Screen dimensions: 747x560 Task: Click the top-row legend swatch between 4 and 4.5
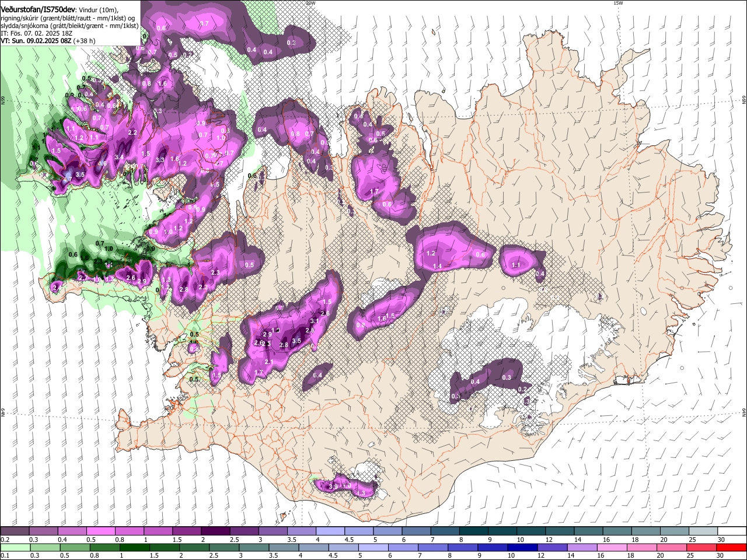(x=330, y=531)
